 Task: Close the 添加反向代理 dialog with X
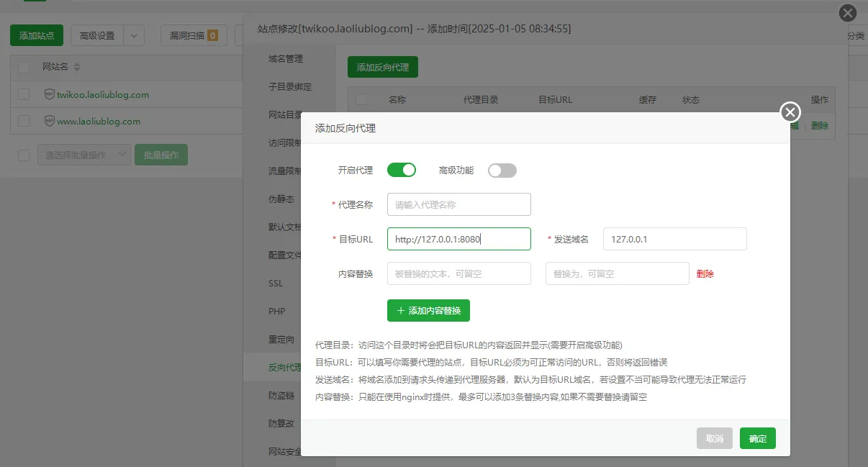click(790, 112)
